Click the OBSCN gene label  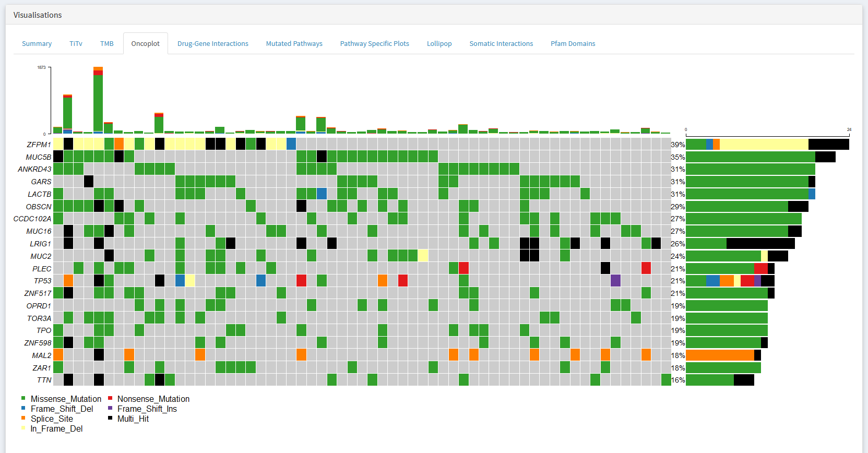click(x=39, y=207)
